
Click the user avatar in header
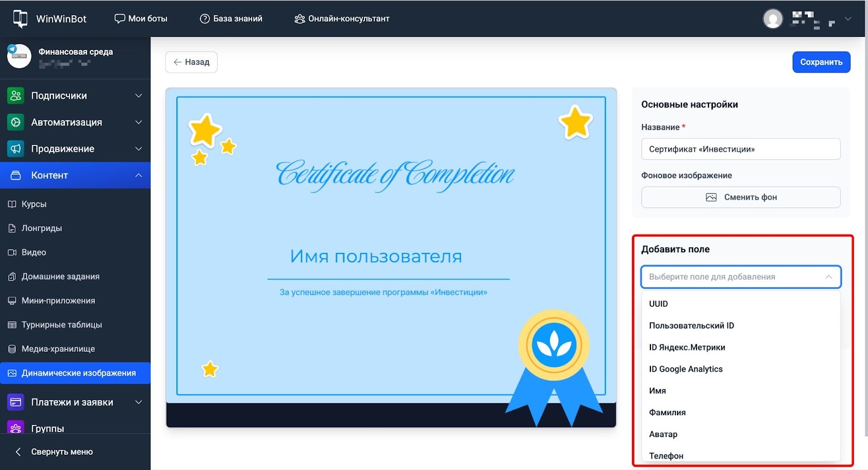coord(773,18)
